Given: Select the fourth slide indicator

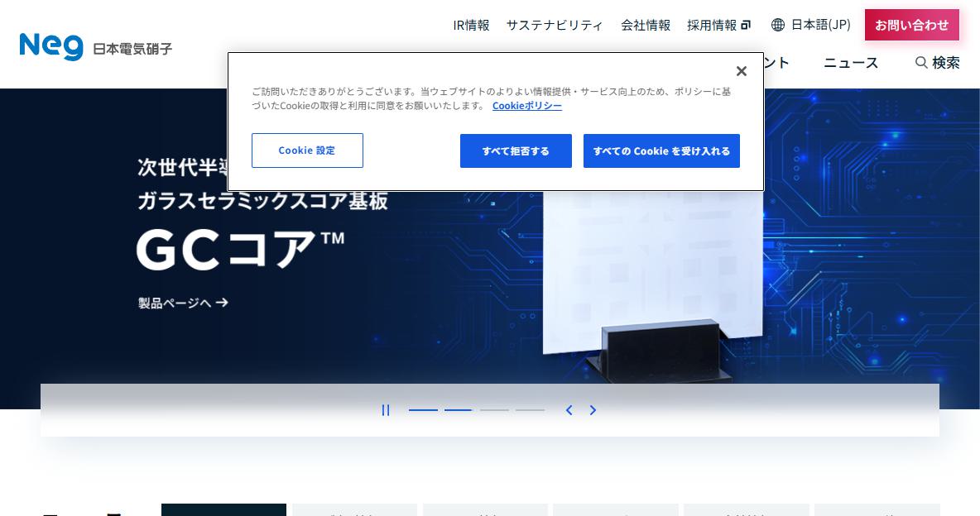Looking at the screenshot, I should pyautogui.click(x=530, y=410).
